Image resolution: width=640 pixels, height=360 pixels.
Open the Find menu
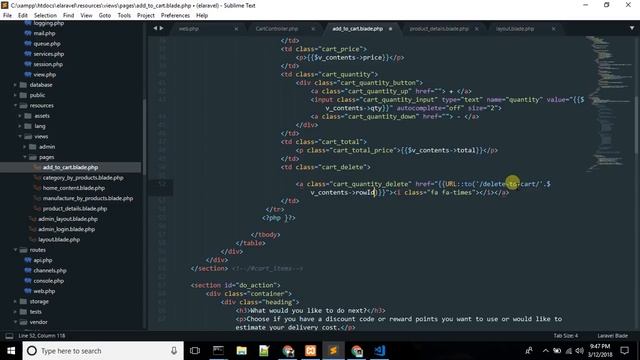(69, 16)
